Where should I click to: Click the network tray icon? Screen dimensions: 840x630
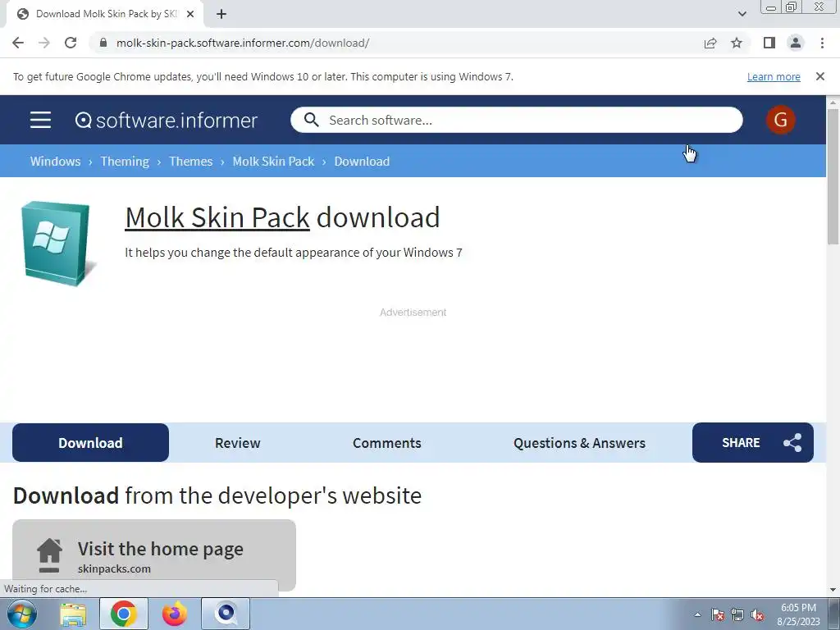[737, 614]
